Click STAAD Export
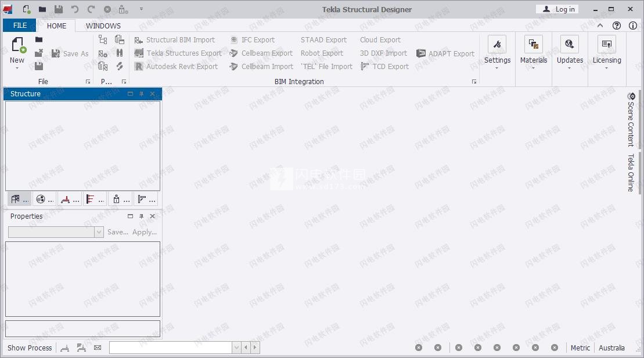Viewport: 644px width, 358px height. (323, 40)
